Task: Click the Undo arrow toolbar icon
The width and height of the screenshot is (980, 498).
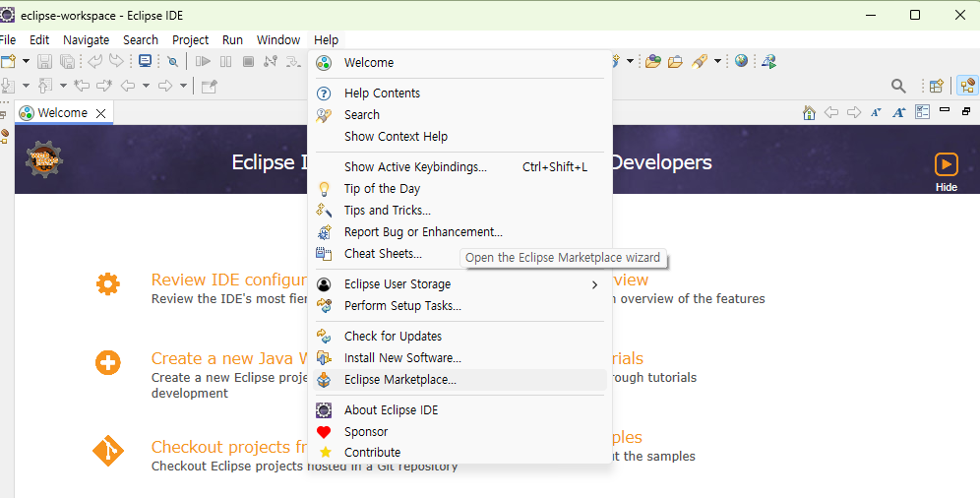Action: 94,61
